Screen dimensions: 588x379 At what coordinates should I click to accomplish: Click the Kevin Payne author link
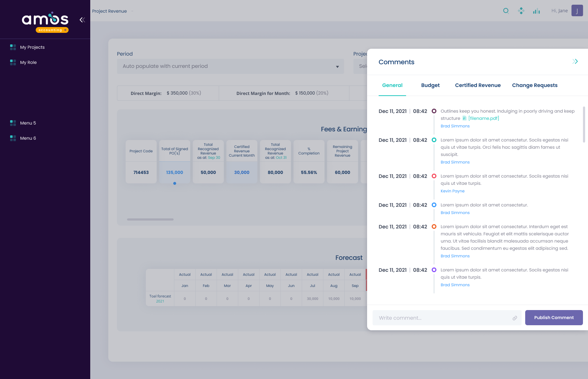pyautogui.click(x=452, y=191)
